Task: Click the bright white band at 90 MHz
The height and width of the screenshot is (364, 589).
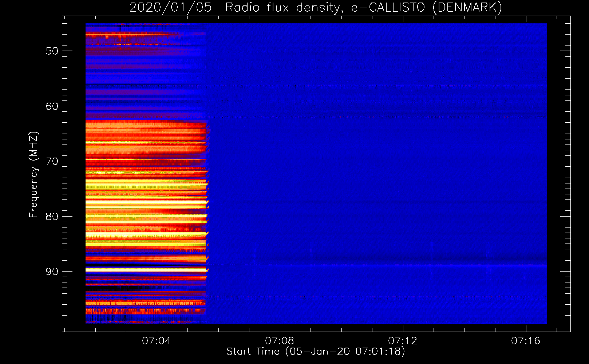Action: [146, 270]
